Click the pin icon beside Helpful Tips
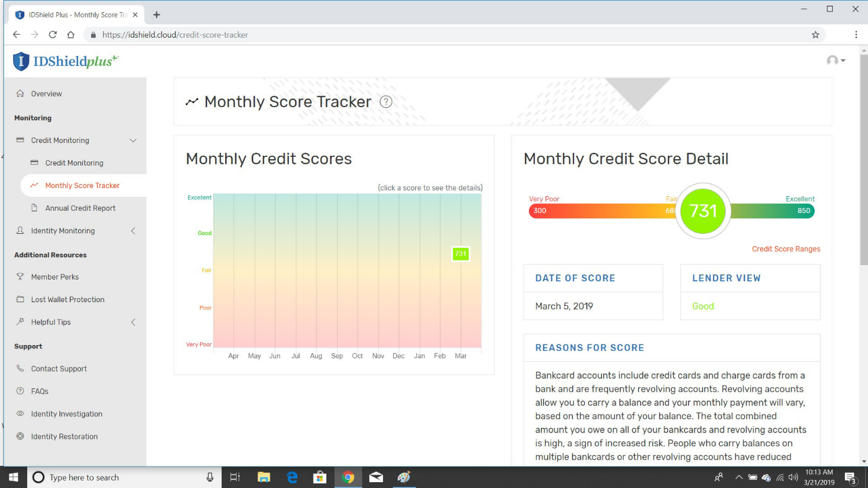 click(x=20, y=321)
